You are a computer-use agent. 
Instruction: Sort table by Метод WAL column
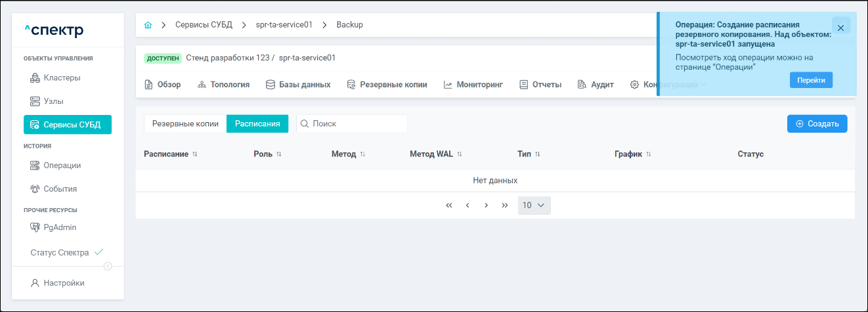tap(460, 154)
